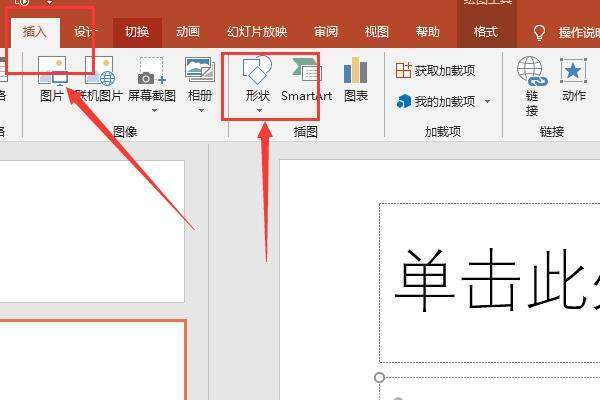Expand the arrow under 屏幕截图
The image size is (600, 400).
click(152, 111)
